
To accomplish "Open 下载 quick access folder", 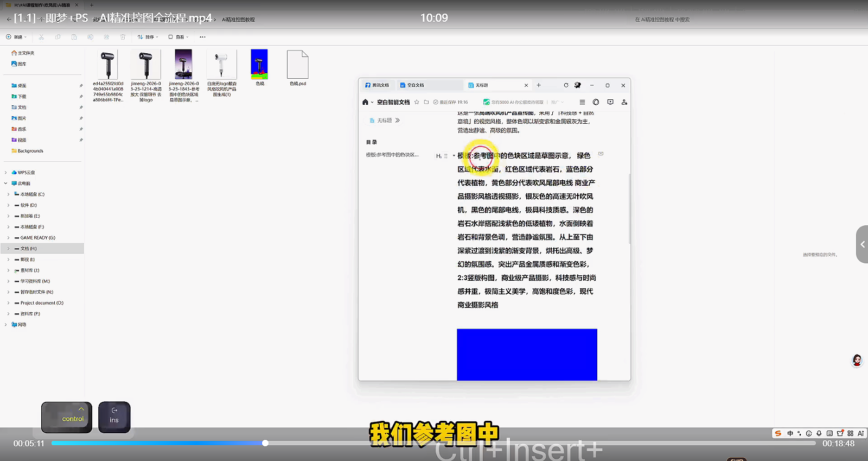I will pyautogui.click(x=19, y=97).
